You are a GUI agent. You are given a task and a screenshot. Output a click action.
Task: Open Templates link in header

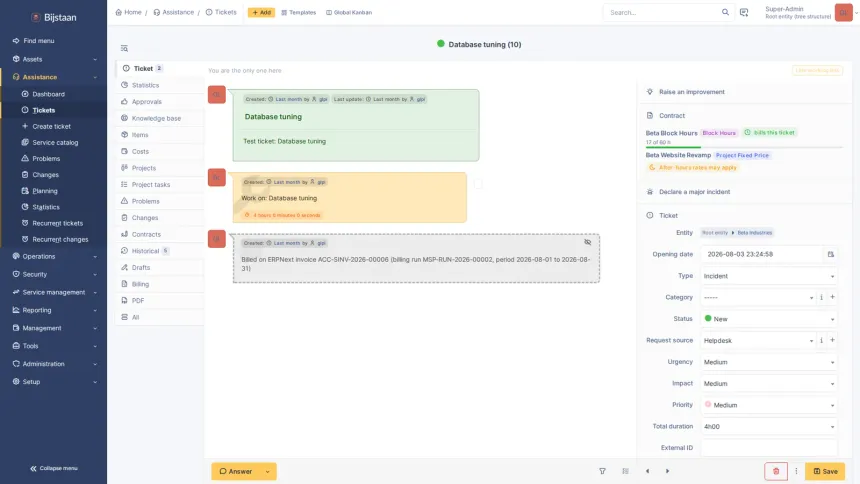[x=298, y=12]
